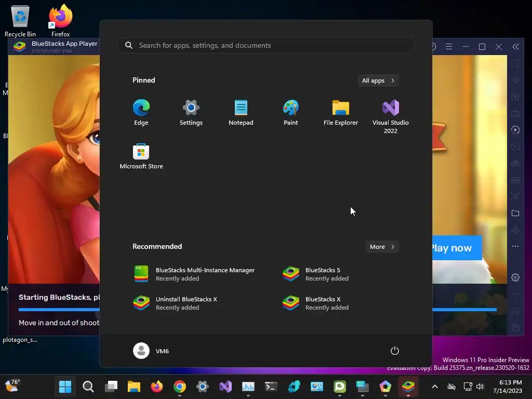The image size is (532, 399).
Task: Open the weather widget showing 76°
Action: (12, 386)
